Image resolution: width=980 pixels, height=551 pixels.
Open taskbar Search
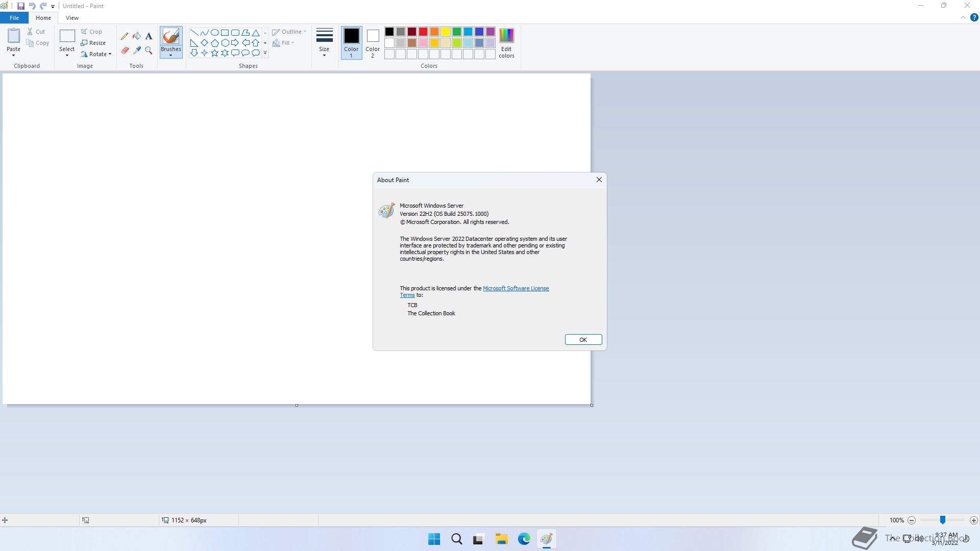click(x=457, y=539)
